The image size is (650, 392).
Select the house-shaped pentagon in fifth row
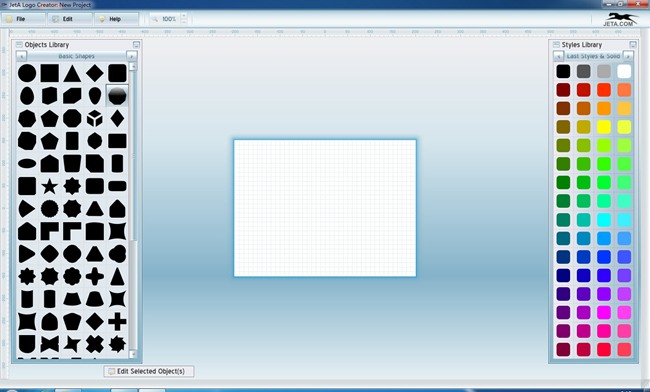(49, 164)
